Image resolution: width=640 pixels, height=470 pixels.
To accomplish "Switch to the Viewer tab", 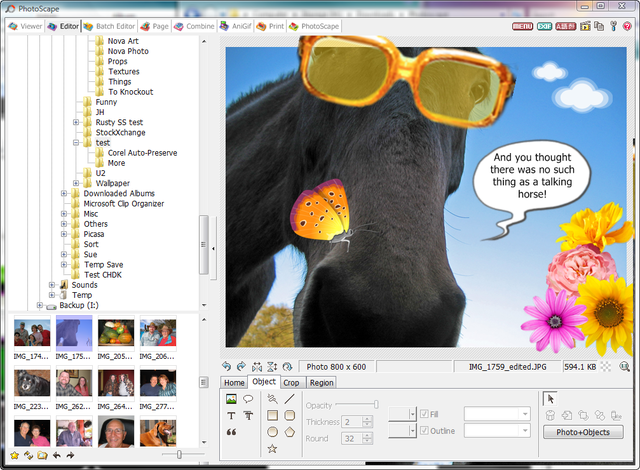I will 25,26.
